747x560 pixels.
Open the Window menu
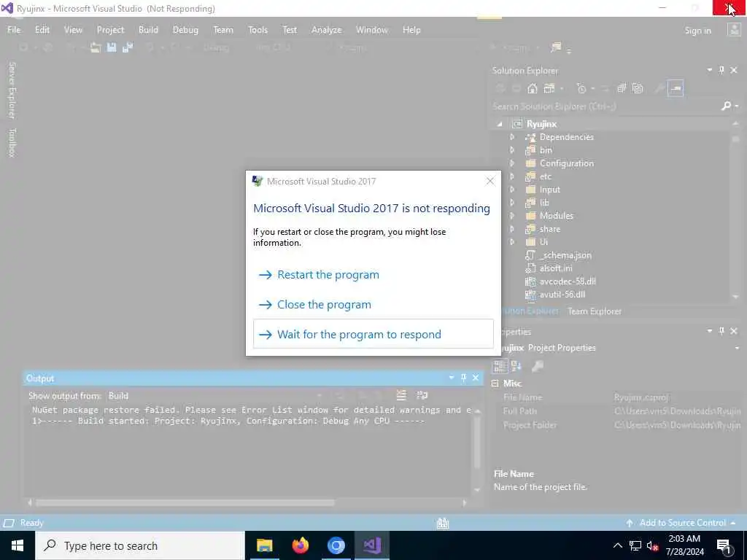(x=371, y=30)
